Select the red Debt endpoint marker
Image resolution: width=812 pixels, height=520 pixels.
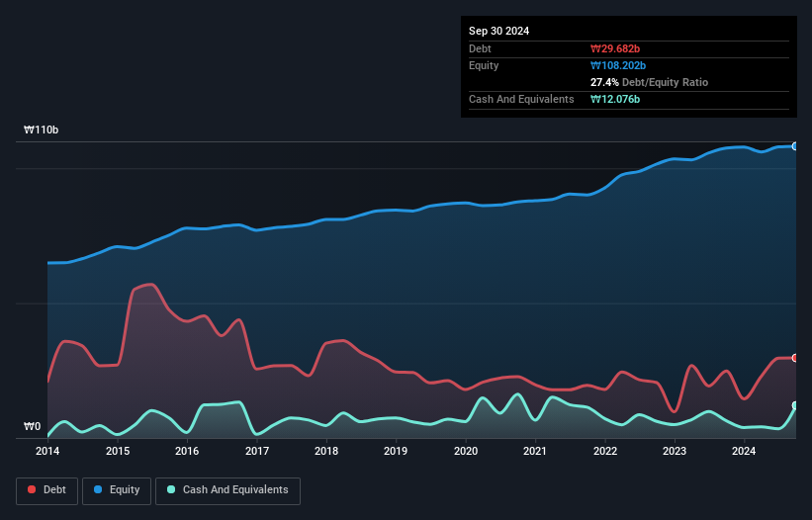pos(795,358)
